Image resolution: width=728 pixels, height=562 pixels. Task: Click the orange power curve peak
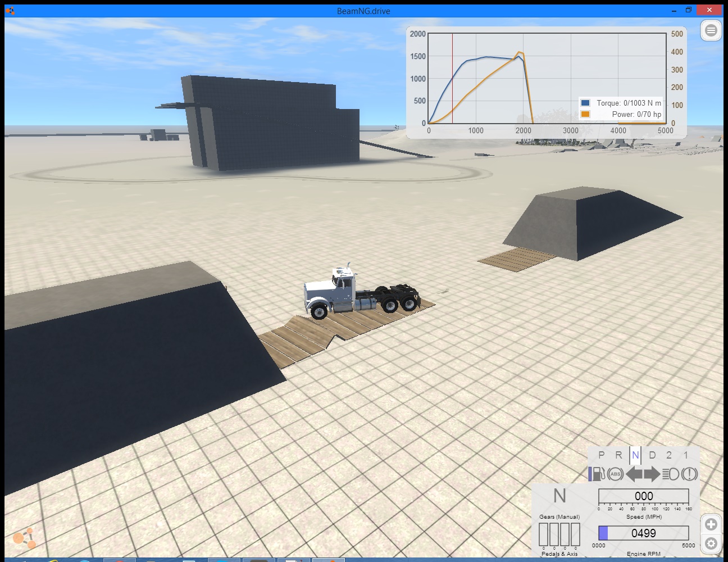tap(520, 52)
